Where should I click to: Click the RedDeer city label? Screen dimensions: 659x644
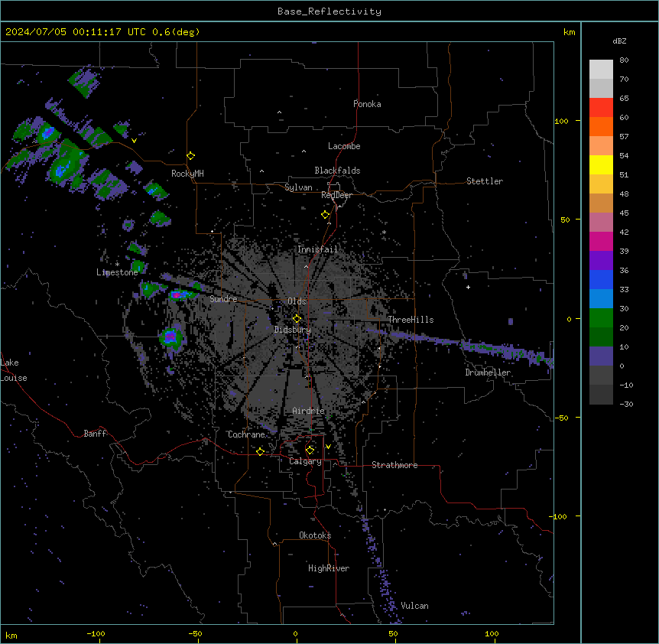click(336, 195)
